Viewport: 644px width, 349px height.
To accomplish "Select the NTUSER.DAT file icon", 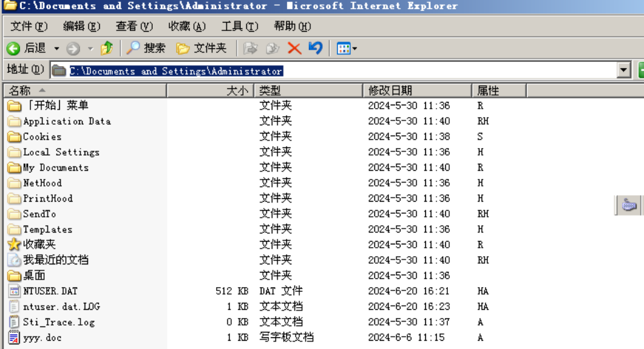I will [x=14, y=291].
